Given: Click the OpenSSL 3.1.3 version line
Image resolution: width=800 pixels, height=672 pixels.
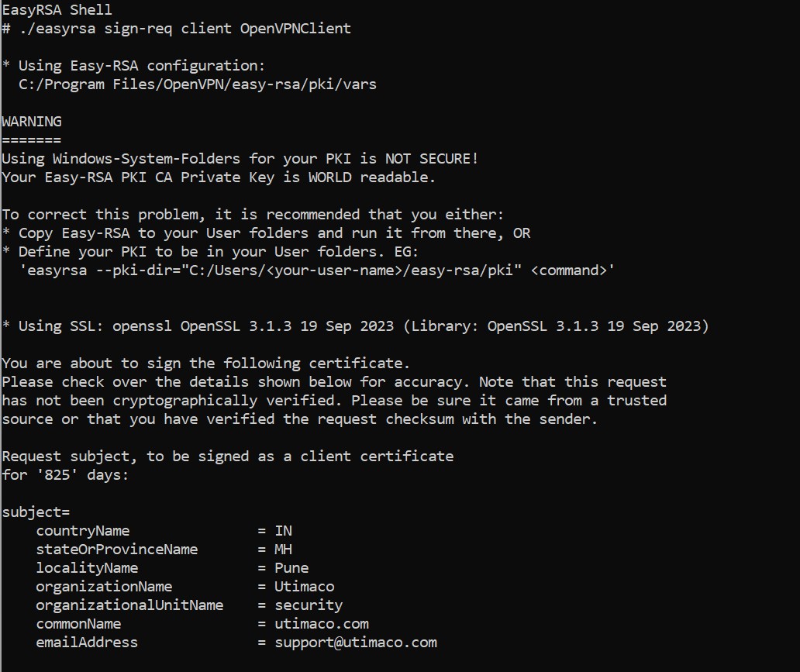Looking at the screenshot, I should point(356,326).
